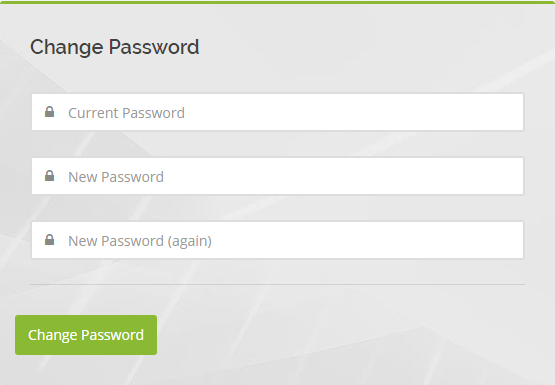Viewport: 555px width, 385px height.
Task: Click the lock icon in New Password (again)
Action: click(x=50, y=240)
